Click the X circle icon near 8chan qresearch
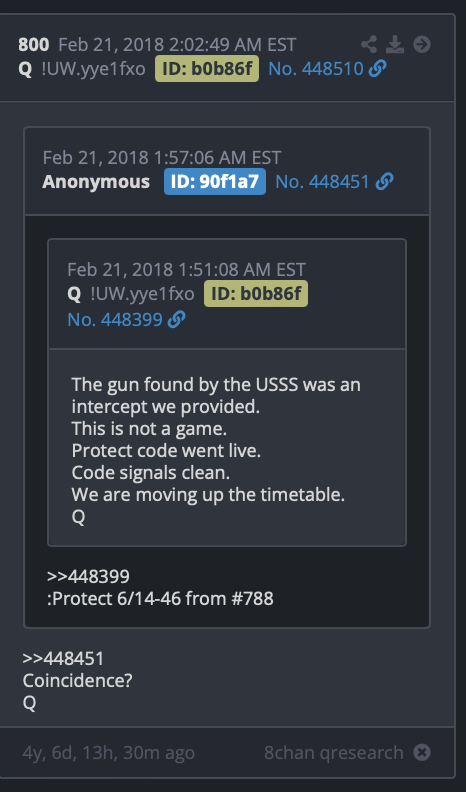Image resolution: width=466 pixels, height=792 pixels. pos(422,753)
